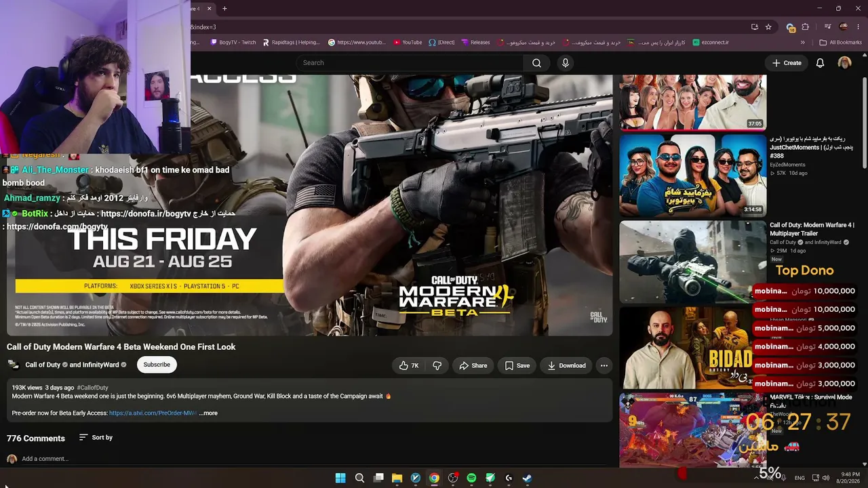Dislike the video with thumbs-down icon
Viewport: 868px width, 488px height.
point(437,365)
